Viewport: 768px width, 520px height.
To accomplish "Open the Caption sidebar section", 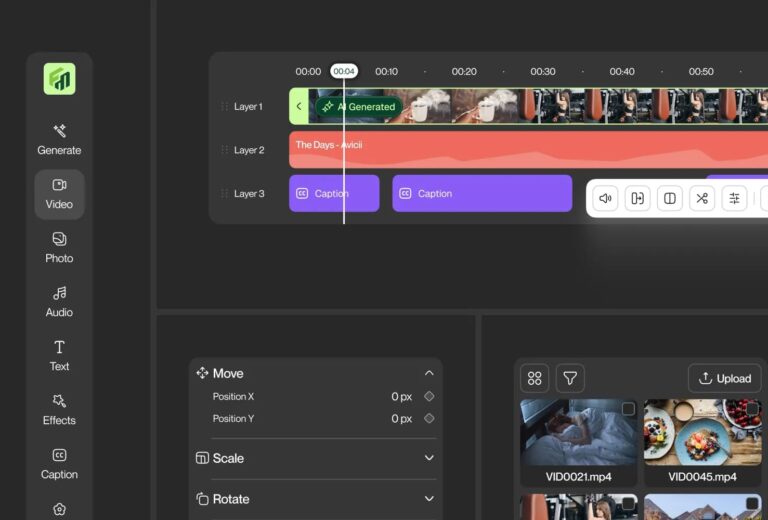I will [x=59, y=464].
